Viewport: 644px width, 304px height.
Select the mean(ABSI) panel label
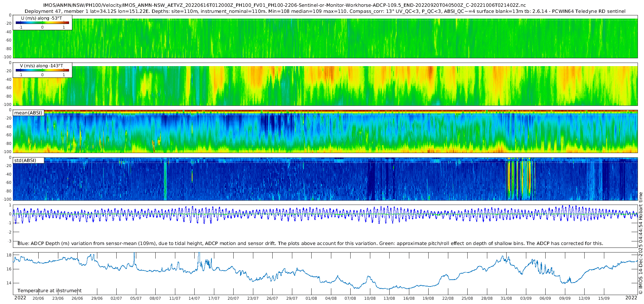pos(28,113)
